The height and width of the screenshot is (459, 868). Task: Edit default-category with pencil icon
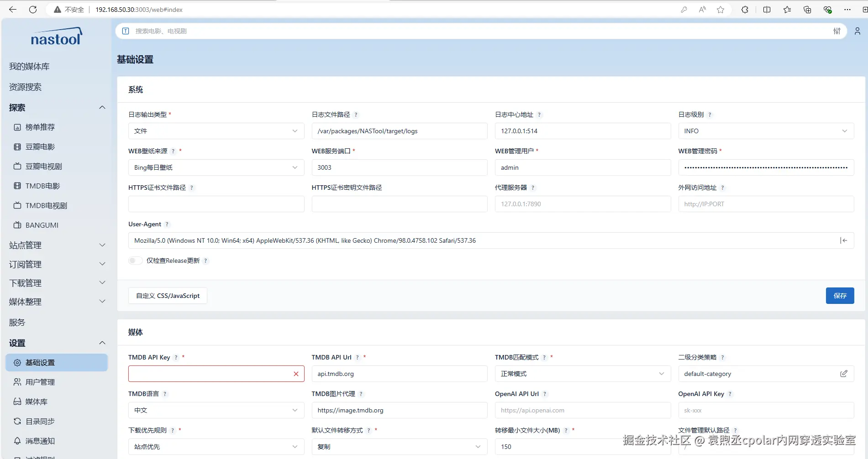(844, 374)
